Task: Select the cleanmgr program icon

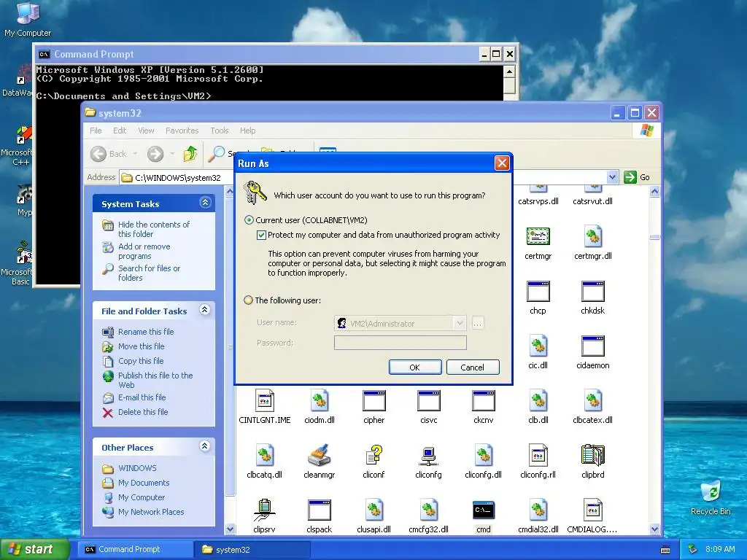Action: tap(320, 455)
